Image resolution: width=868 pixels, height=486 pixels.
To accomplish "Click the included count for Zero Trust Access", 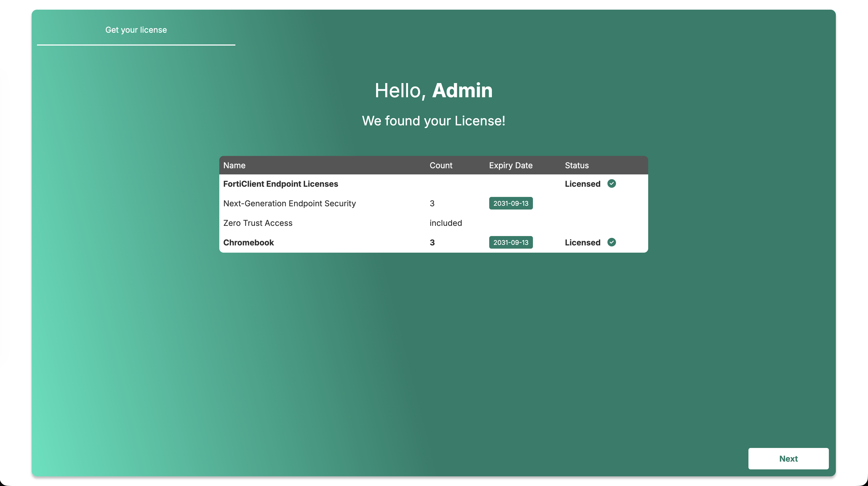I will click(x=446, y=223).
